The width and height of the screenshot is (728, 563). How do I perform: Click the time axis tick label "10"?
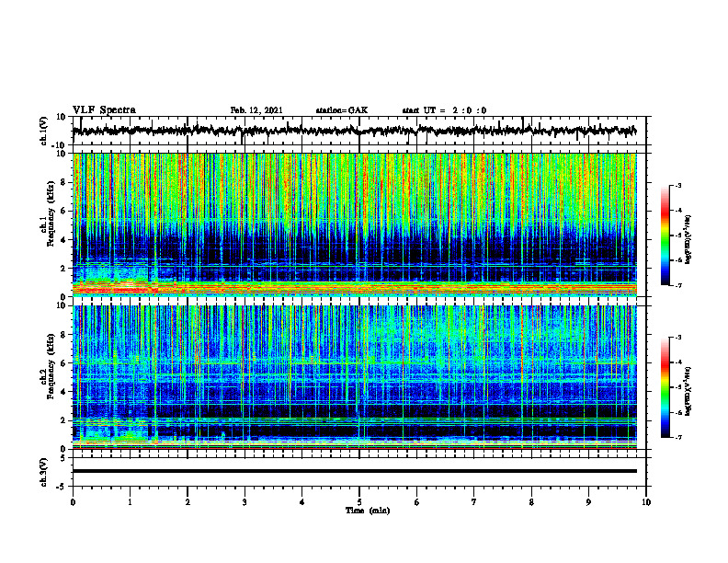click(x=646, y=502)
